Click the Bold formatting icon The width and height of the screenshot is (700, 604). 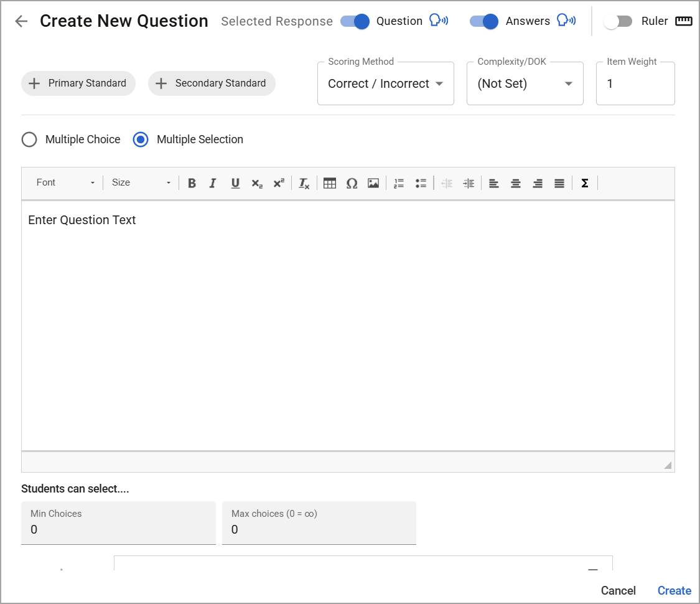pyautogui.click(x=192, y=183)
